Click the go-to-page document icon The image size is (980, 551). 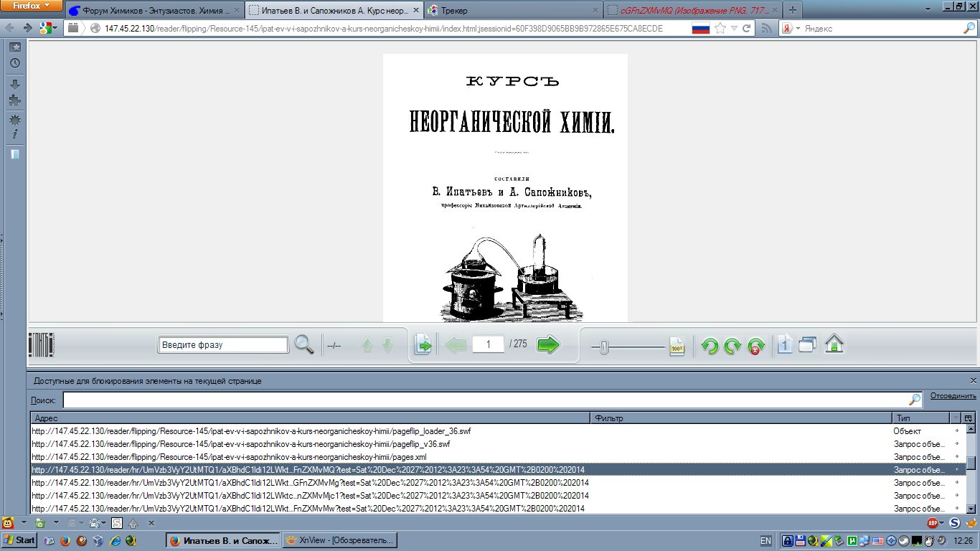423,345
